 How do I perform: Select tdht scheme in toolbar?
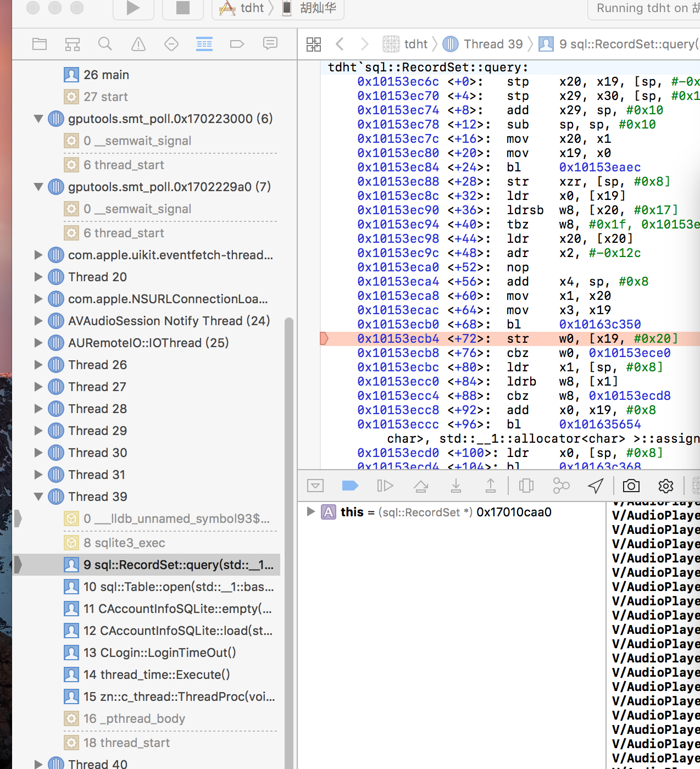242,8
